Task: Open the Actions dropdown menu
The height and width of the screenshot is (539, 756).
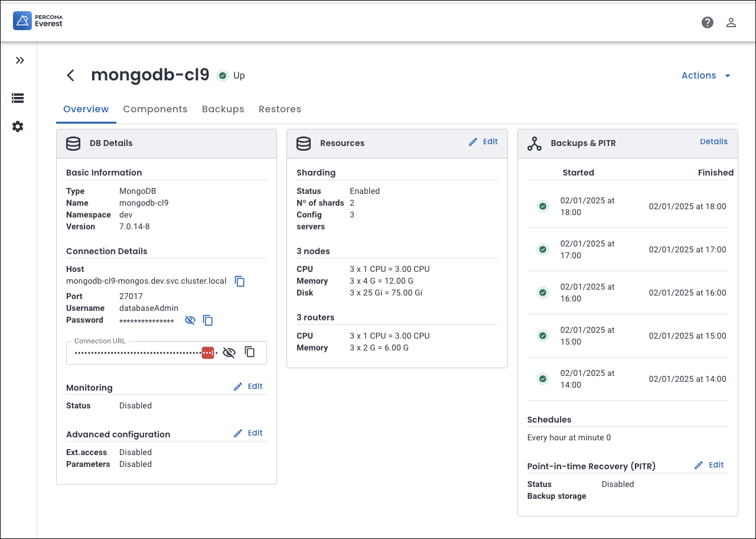Action: (706, 76)
